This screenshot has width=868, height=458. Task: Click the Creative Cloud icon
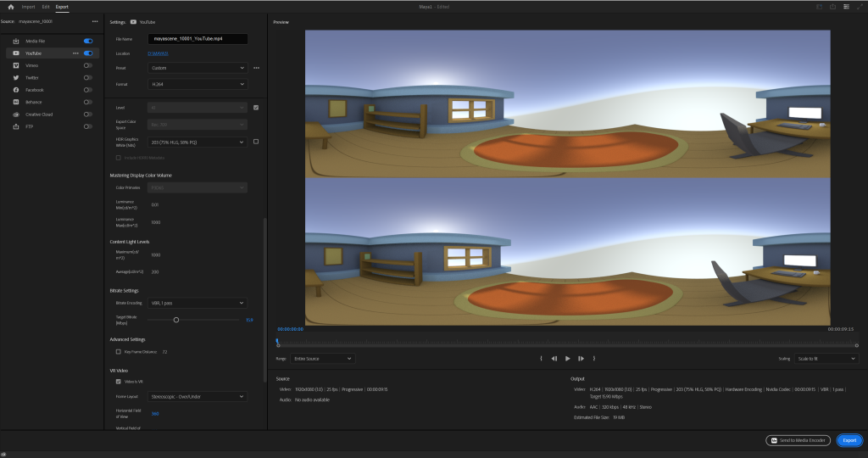point(16,114)
